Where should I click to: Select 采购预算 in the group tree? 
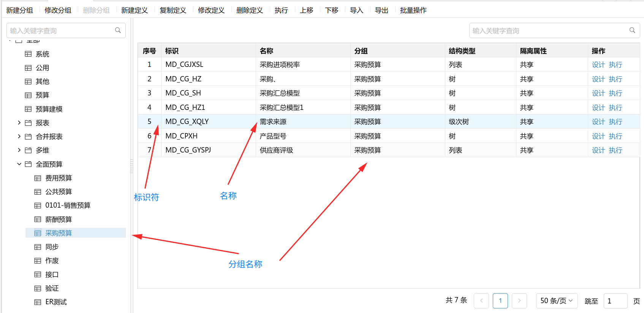click(x=59, y=233)
